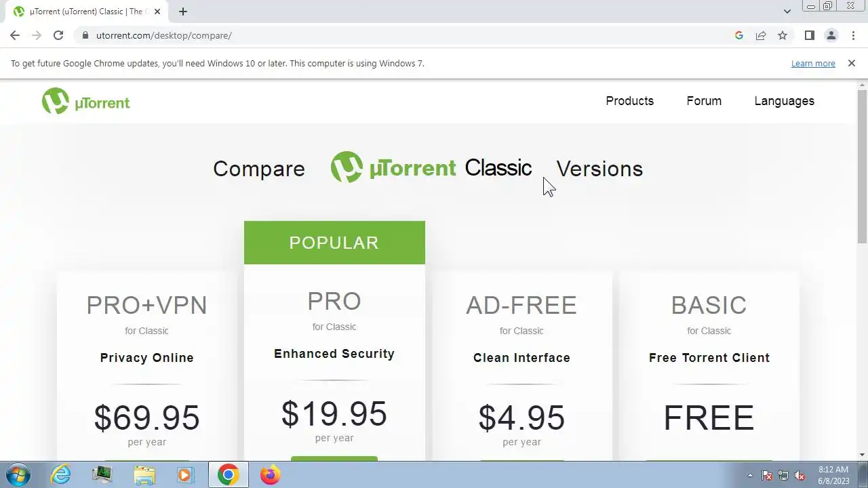Launch Firefox from taskbar
Image resolution: width=868 pixels, height=488 pixels.
click(x=270, y=474)
